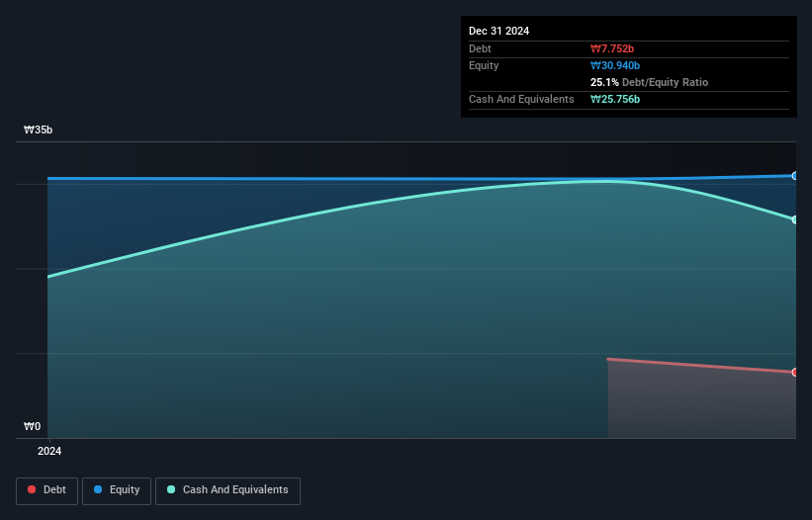Image resolution: width=812 pixels, height=520 pixels.
Task: Toggle the Equity legend button
Action: [117, 490]
